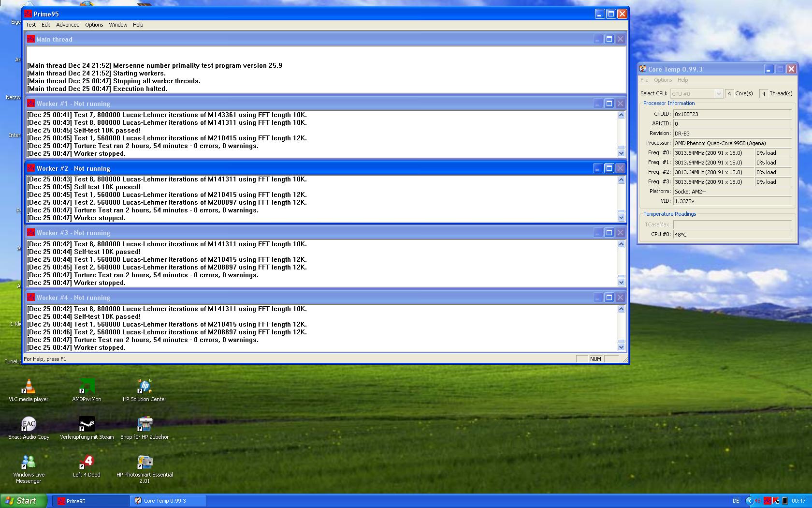The image size is (812, 508).
Task: Select the AMDPwrMon desktop icon
Action: pos(87,390)
